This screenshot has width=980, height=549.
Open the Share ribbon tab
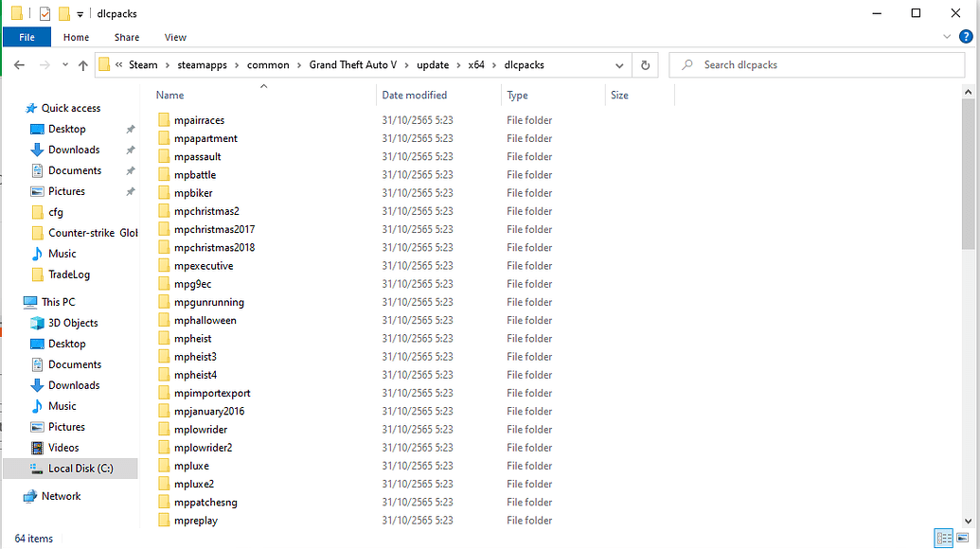tap(126, 37)
